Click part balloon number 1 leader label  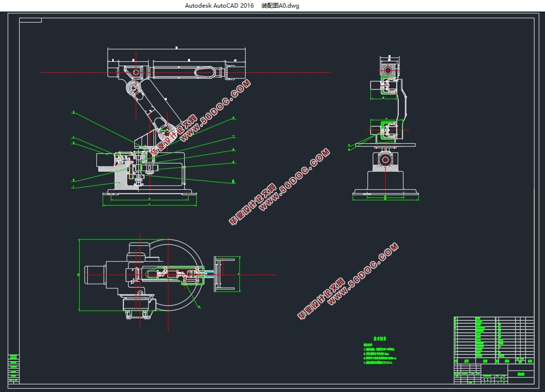pyautogui.click(x=73, y=187)
